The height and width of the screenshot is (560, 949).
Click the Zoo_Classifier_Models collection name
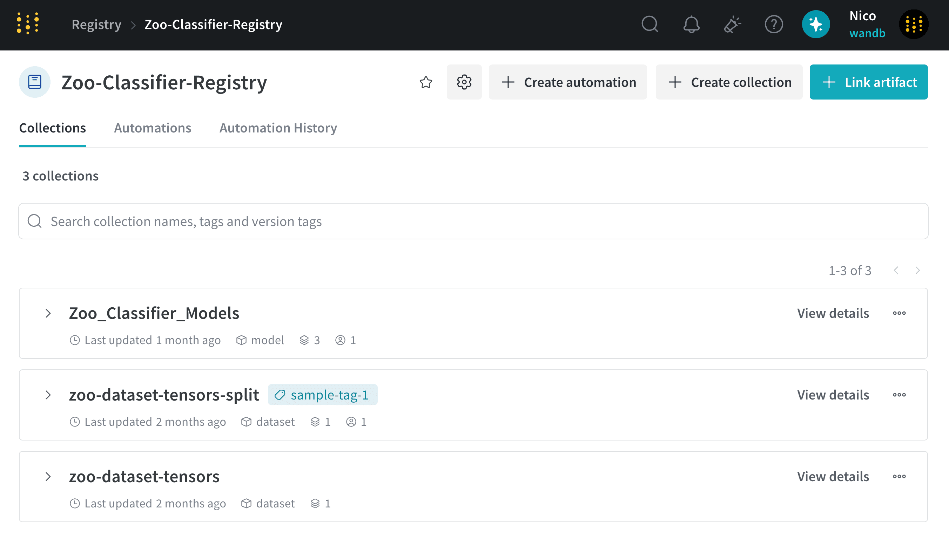point(154,313)
